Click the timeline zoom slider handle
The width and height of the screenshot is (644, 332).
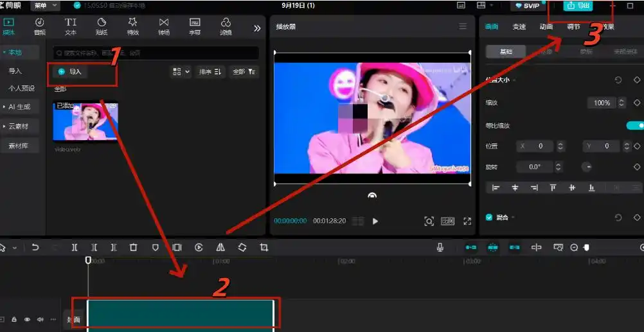click(586, 247)
